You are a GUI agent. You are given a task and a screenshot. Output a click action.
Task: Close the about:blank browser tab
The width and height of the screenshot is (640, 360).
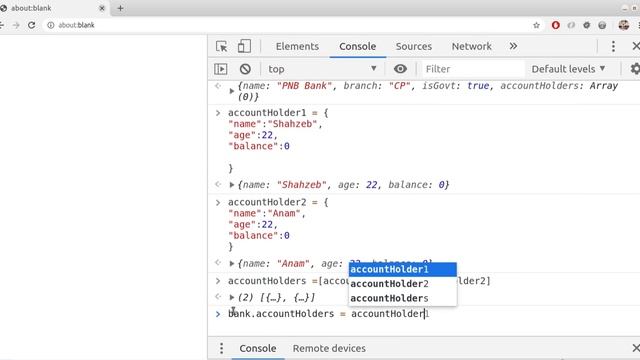102,8
